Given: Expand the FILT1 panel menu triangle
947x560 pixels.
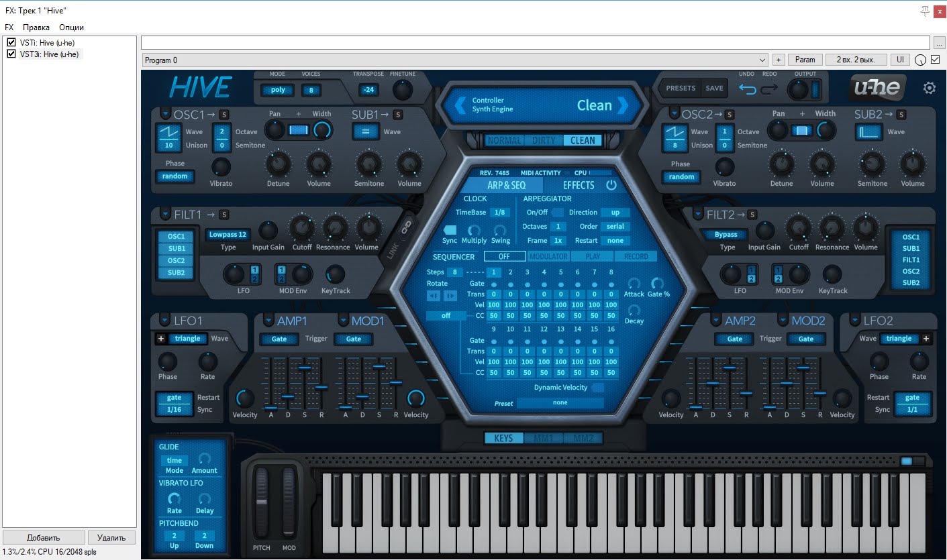Looking at the screenshot, I should (165, 215).
